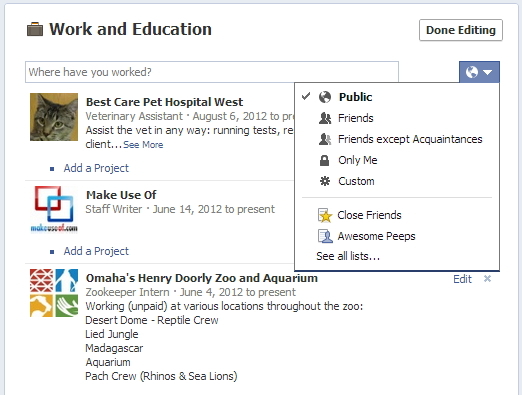Click the globe icon beside Public
Viewport: 522px width, 395px height.
(325, 97)
